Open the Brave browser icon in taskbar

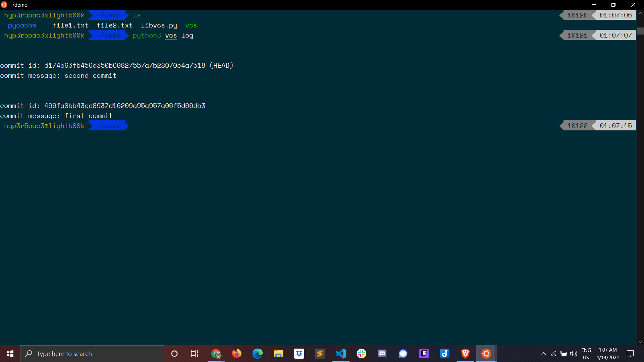click(x=465, y=354)
